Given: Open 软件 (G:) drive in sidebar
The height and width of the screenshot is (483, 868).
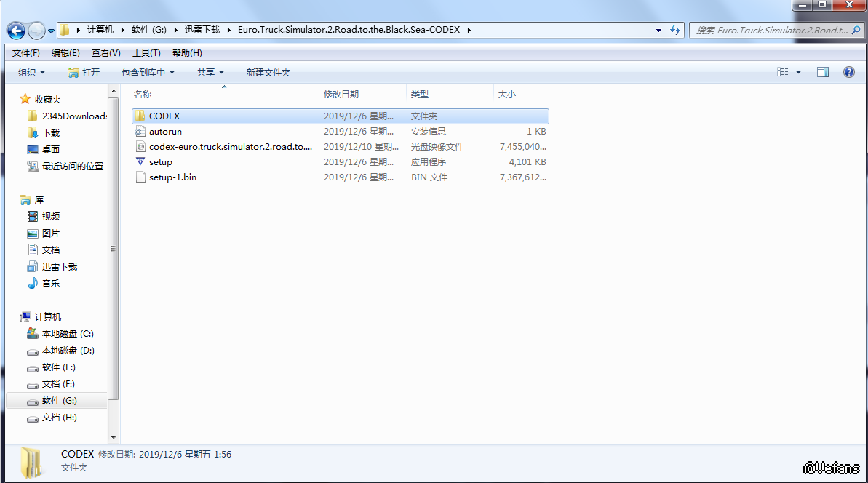Looking at the screenshot, I should click(x=52, y=401).
